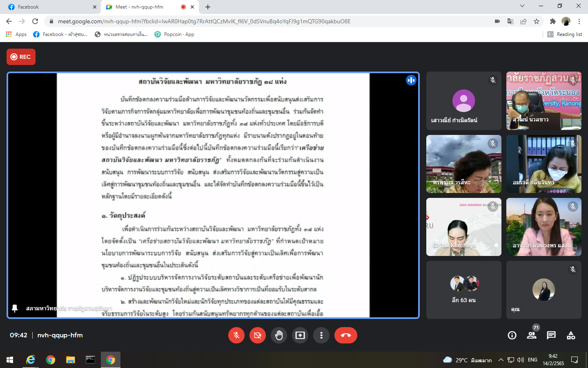Click the Present now screen share icon
Image resolution: width=588 pixels, height=368 pixels.
(x=300, y=335)
